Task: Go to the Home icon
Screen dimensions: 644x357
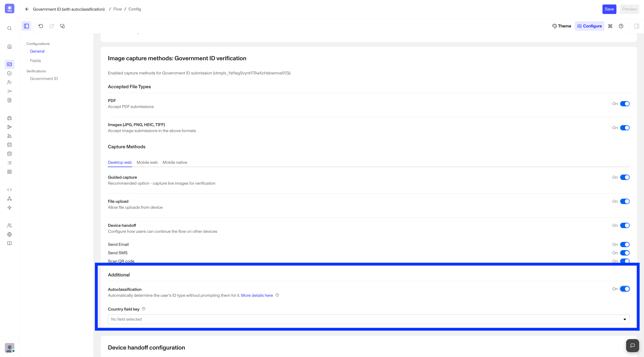Action: point(10,46)
